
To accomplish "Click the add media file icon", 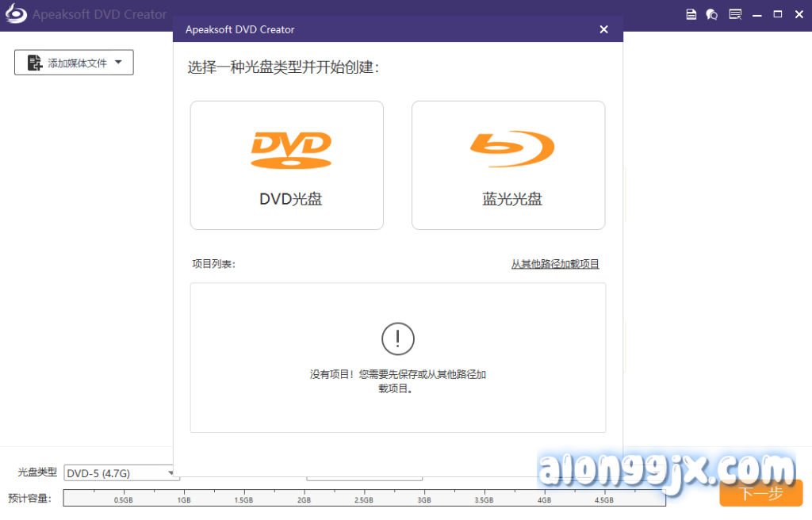I will tap(35, 63).
